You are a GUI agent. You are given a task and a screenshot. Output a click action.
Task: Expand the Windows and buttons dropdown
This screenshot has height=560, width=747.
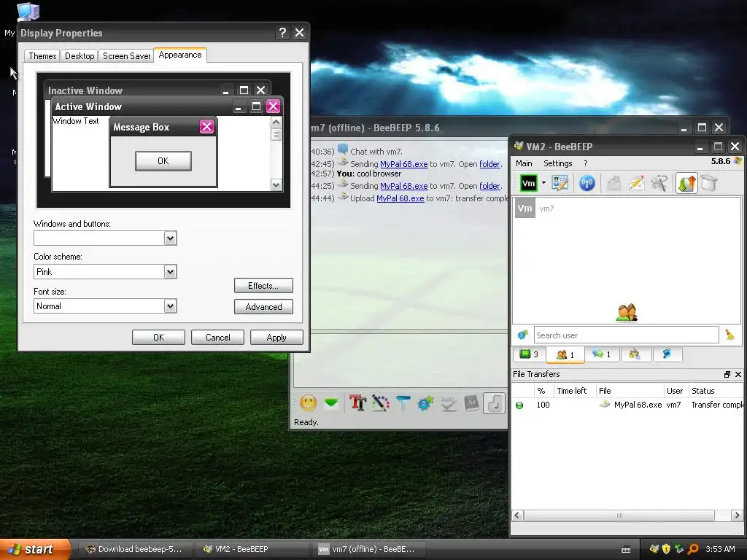tap(171, 238)
